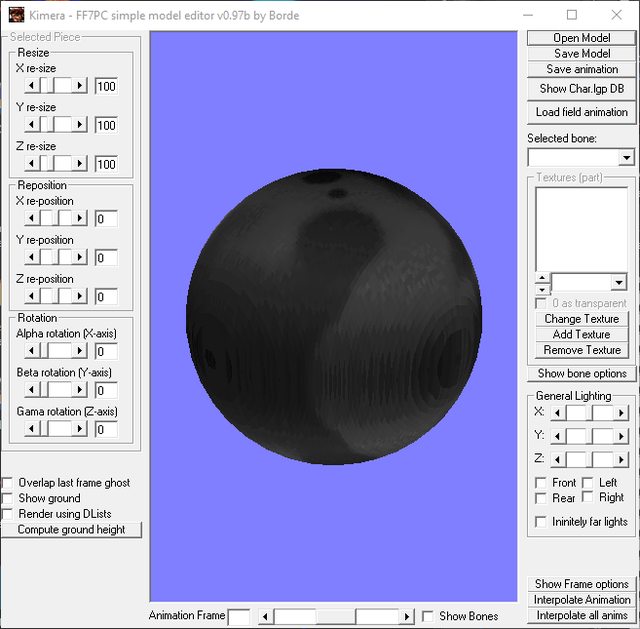Decrease Y re-position with left arrow
The image size is (640, 629).
tap(31, 257)
